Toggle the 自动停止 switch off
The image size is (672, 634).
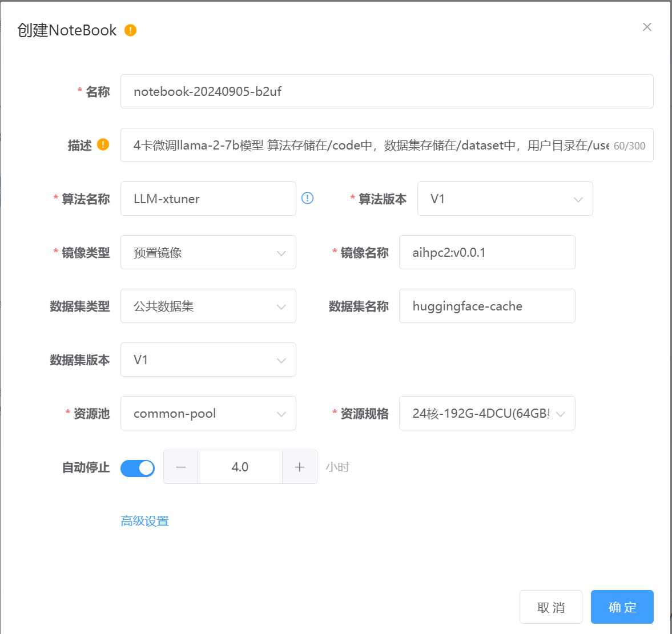tap(138, 468)
